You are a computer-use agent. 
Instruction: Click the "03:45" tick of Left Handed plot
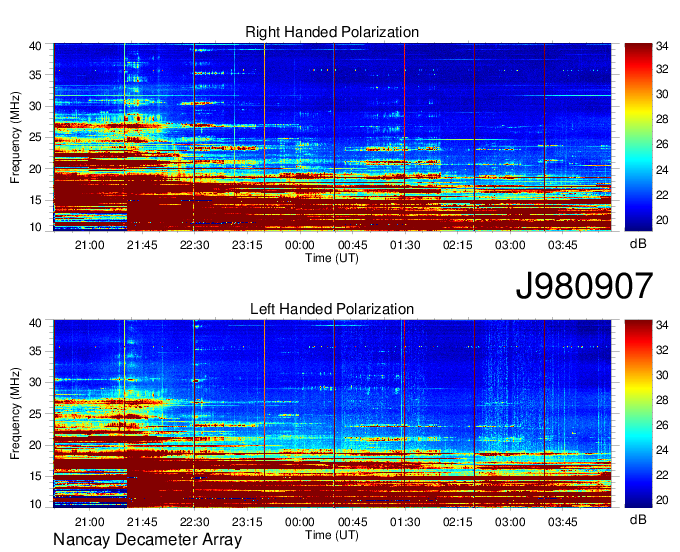pos(562,522)
